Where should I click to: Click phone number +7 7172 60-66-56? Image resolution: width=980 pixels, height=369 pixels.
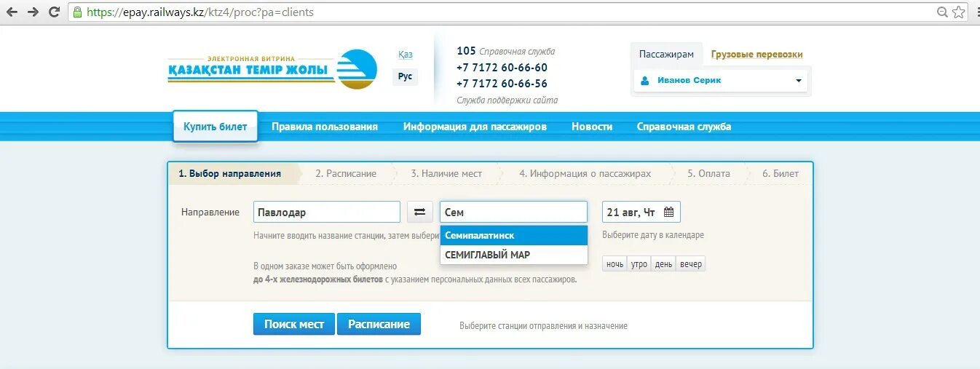502,84
